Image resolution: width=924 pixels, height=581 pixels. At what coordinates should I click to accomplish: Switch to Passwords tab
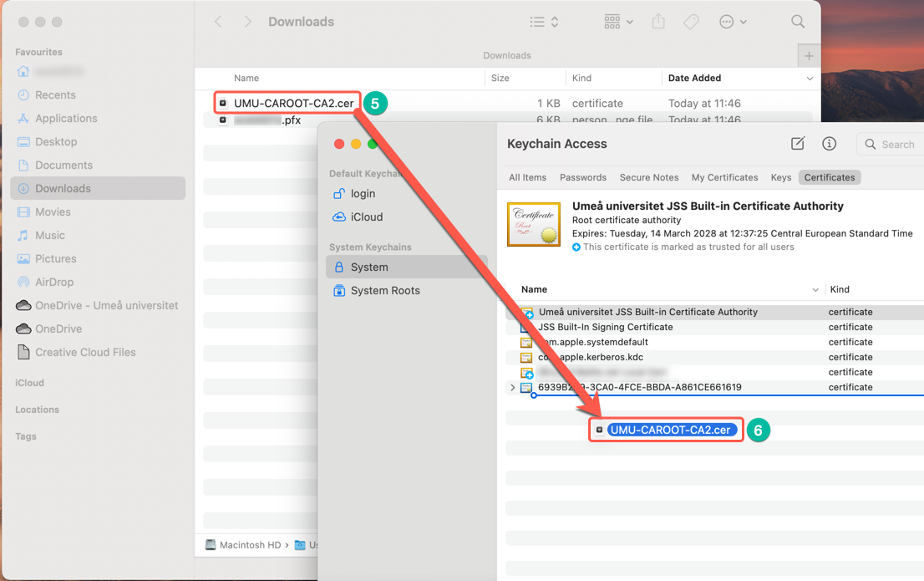[x=583, y=177]
